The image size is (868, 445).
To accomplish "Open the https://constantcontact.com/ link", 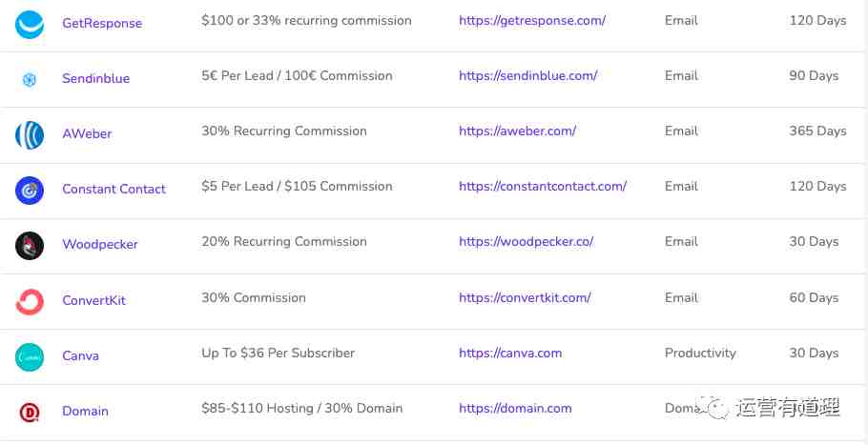I will 543,187.
